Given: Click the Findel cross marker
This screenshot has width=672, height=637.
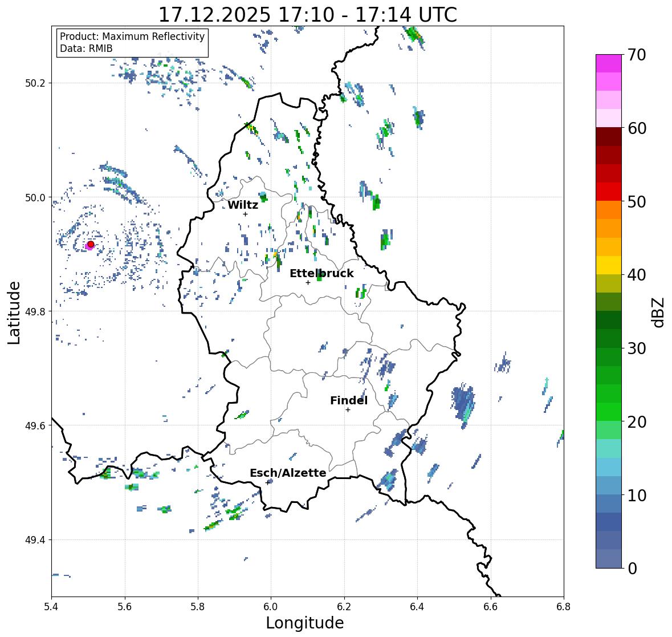Looking at the screenshot, I should (348, 410).
